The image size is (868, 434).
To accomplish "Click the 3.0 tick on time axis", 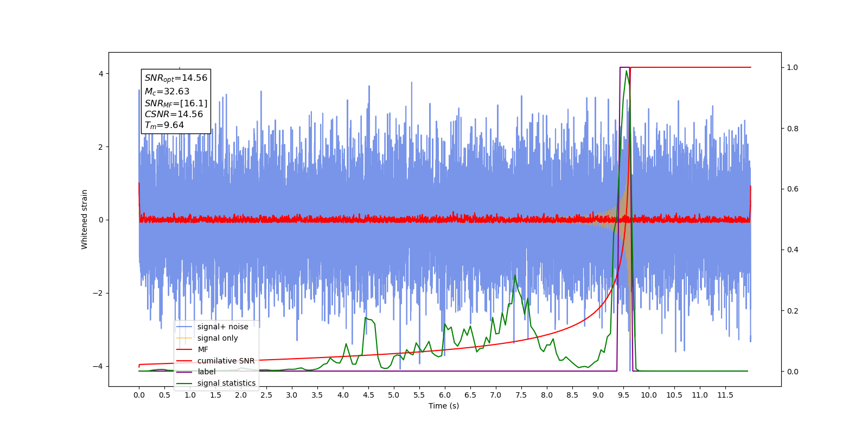I will 292,395.
